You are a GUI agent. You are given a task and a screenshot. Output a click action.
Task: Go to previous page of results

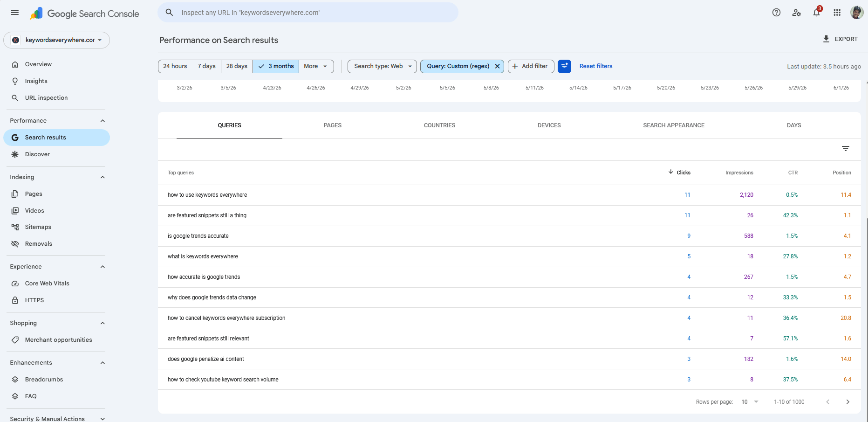[x=827, y=402]
